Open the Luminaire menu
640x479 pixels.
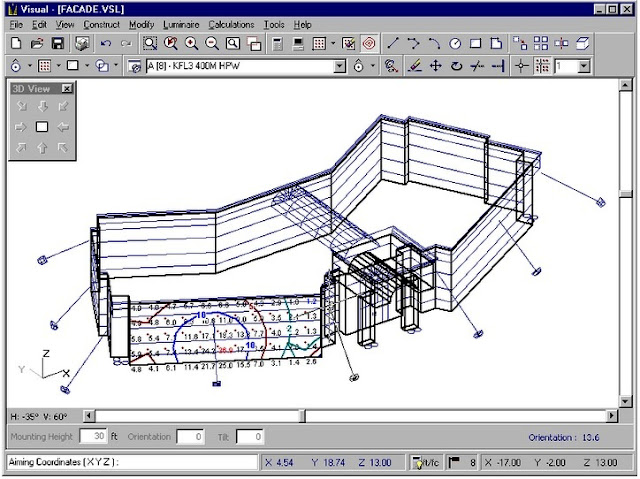point(181,25)
